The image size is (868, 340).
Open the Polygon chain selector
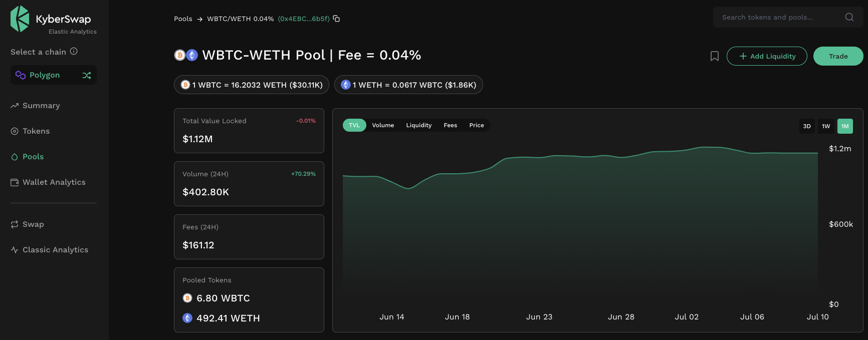tap(54, 75)
